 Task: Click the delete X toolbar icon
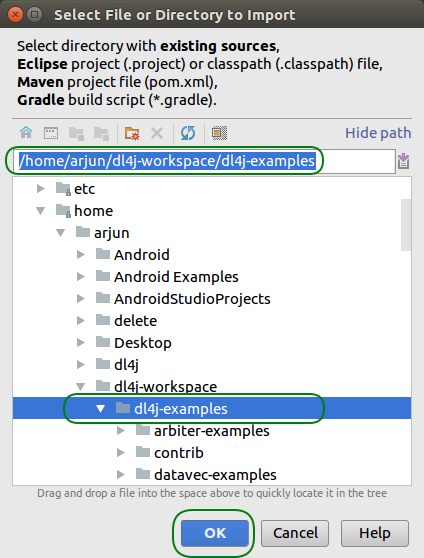click(157, 133)
